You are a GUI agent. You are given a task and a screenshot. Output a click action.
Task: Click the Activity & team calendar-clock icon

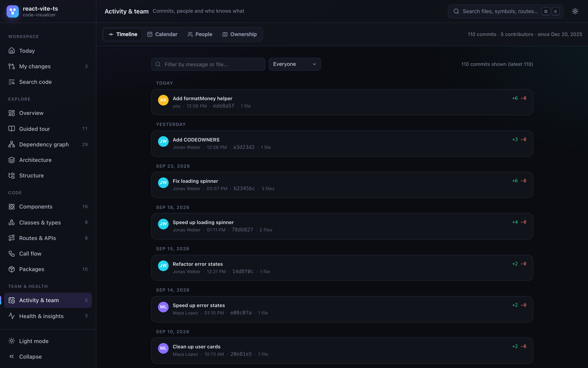(x=12, y=300)
